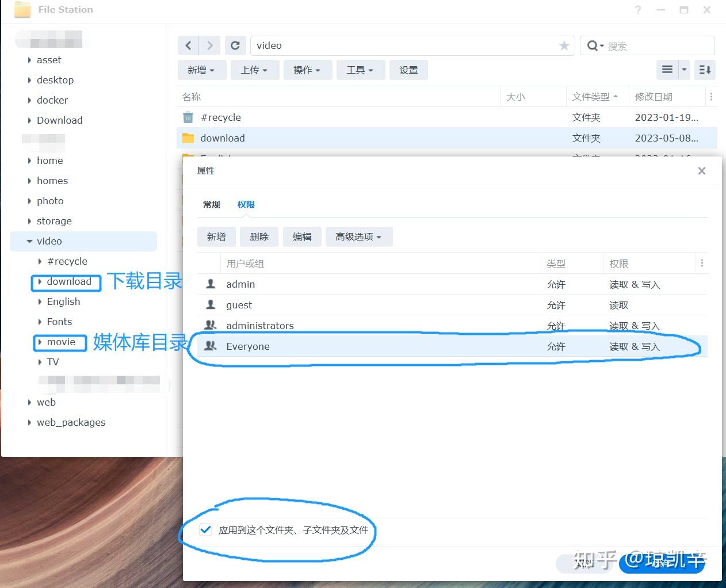Click the administrators group icon
Screen dimensions: 726x588
click(x=210, y=325)
